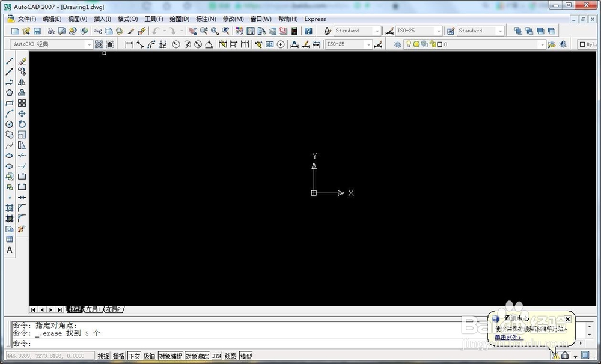Switch to the 布局2 layout tab
Viewport: 601px width, 364px height.
pos(114,309)
